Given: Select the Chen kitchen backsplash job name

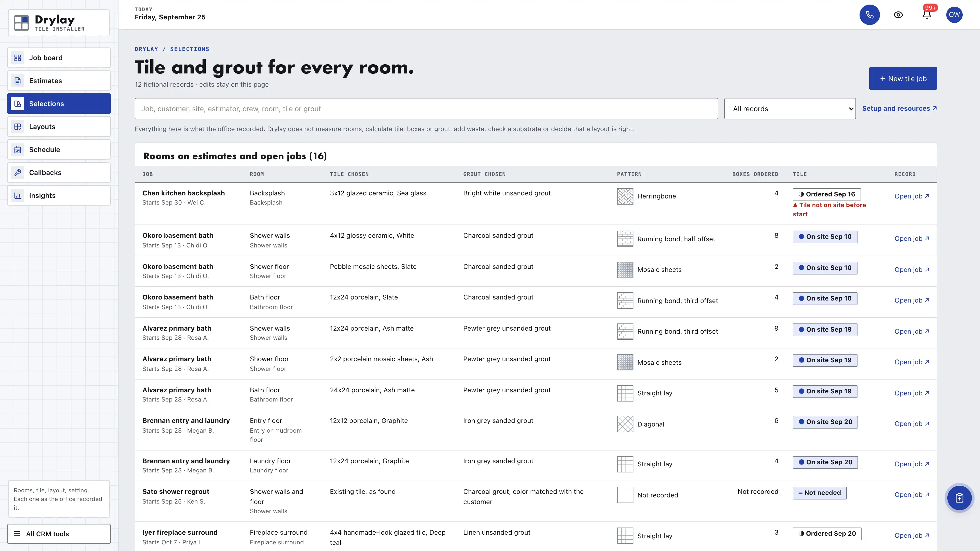Looking at the screenshot, I should point(183,193).
